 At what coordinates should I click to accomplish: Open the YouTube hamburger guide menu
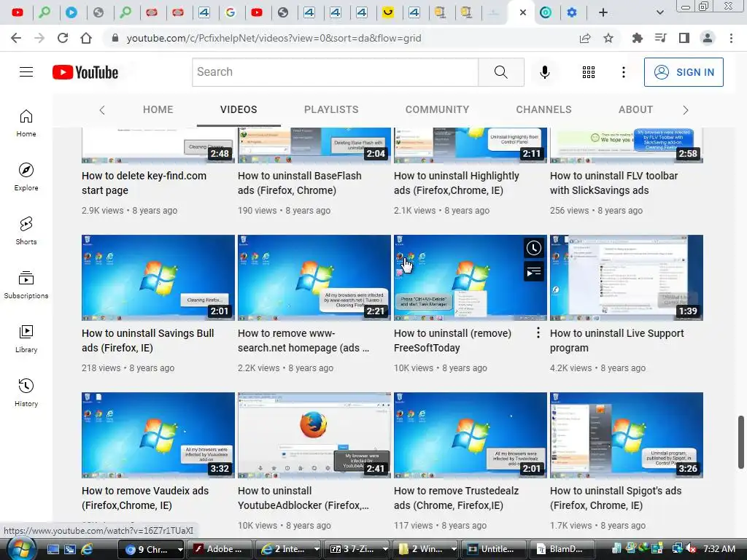26,72
